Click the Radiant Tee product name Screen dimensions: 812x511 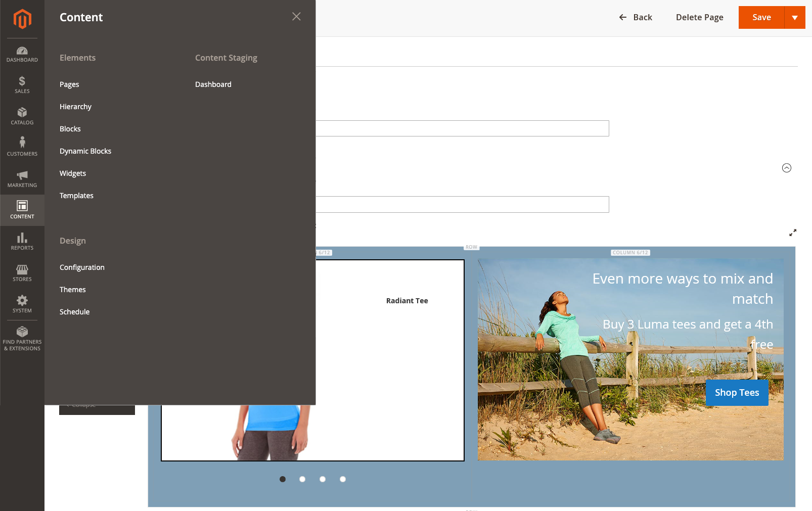point(407,301)
